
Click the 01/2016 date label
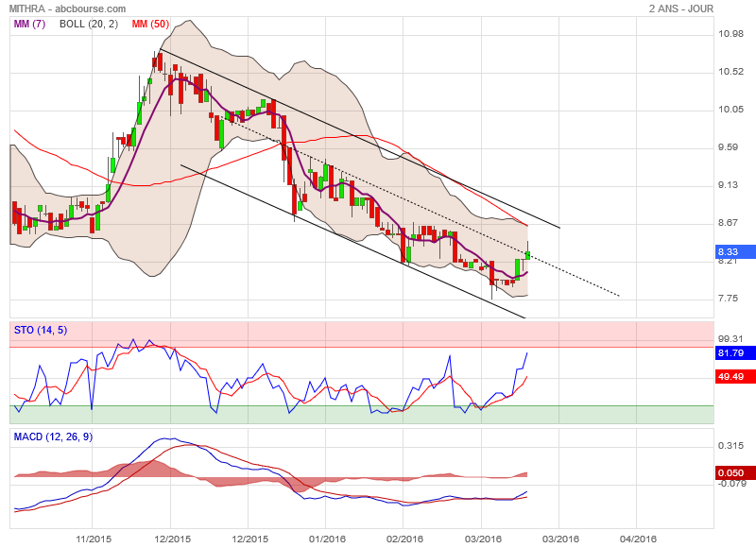point(327,539)
